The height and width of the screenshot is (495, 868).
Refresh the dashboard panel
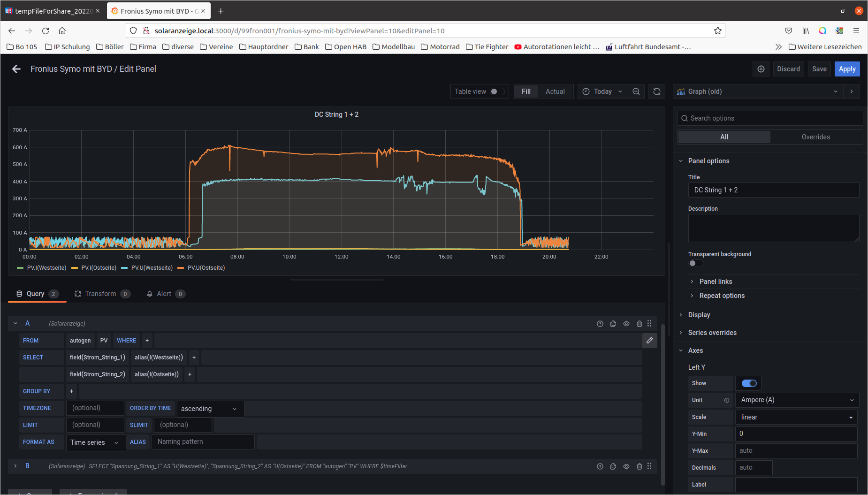pos(657,91)
